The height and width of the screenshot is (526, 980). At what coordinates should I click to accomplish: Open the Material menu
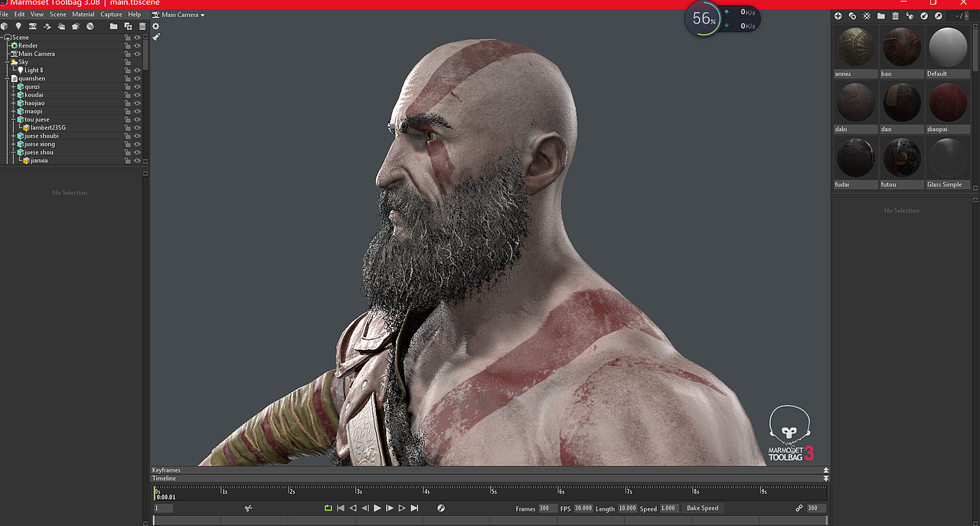[x=83, y=15]
